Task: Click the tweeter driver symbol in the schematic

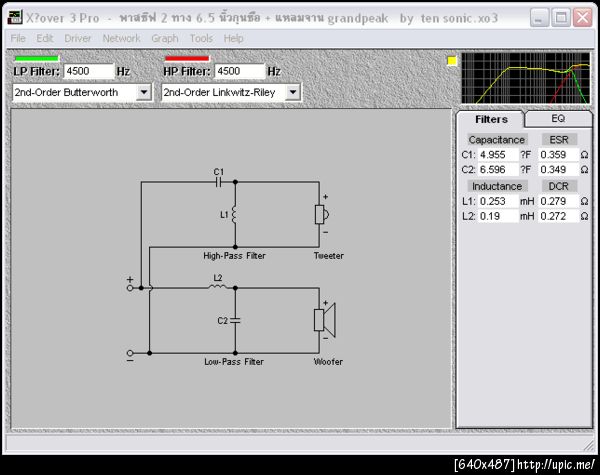Action: (x=321, y=214)
